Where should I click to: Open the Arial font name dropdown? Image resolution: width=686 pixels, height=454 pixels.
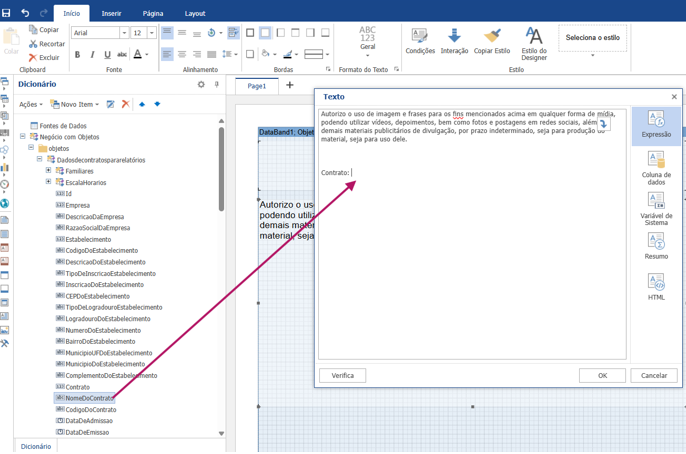(x=124, y=33)
